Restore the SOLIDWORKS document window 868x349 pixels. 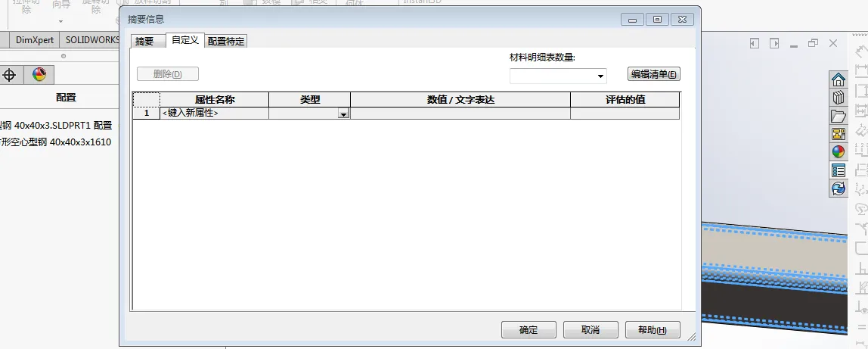click(813, 43)
